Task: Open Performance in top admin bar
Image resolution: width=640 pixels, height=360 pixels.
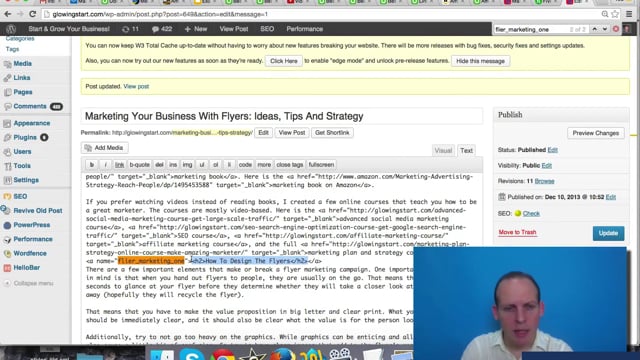Action: click(x=304, y=29)
